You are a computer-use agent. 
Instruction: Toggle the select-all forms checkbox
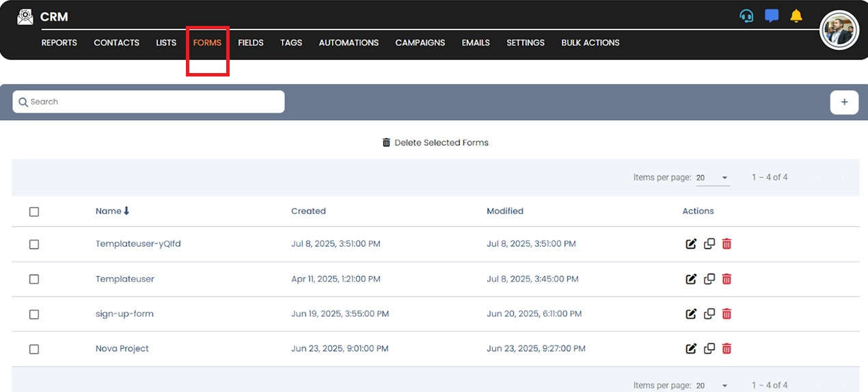[34, 212]
